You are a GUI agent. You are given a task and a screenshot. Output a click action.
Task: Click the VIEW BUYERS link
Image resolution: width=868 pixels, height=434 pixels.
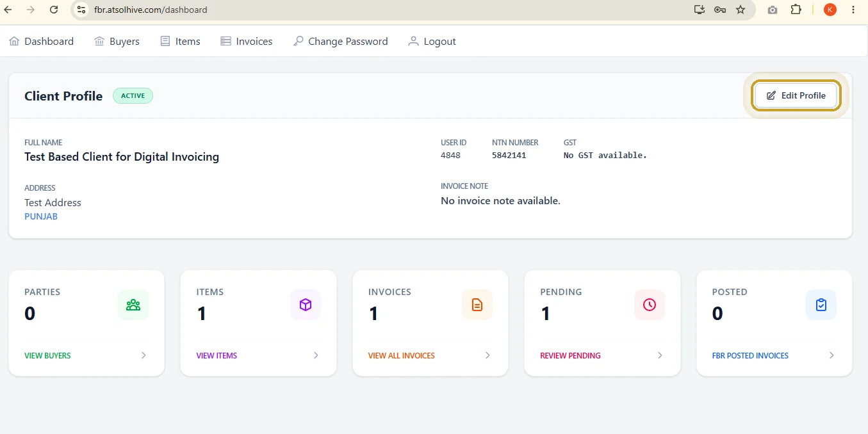[47, 355]
